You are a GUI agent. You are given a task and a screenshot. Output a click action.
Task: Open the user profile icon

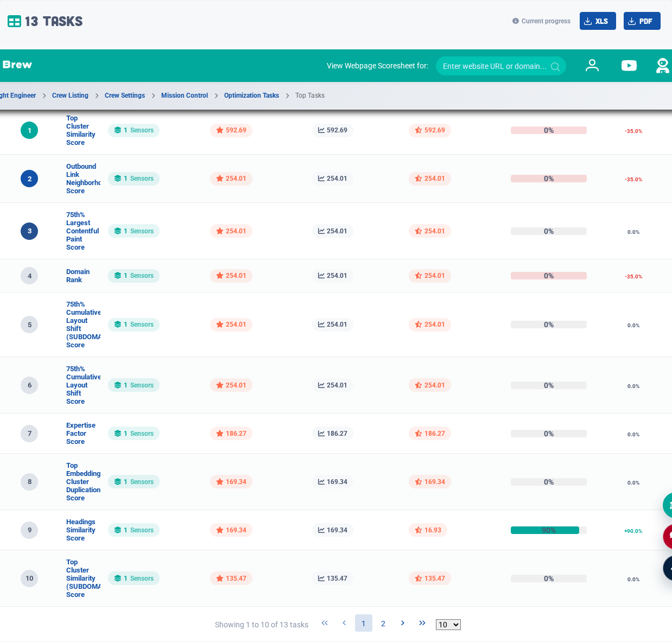point(592,66)
